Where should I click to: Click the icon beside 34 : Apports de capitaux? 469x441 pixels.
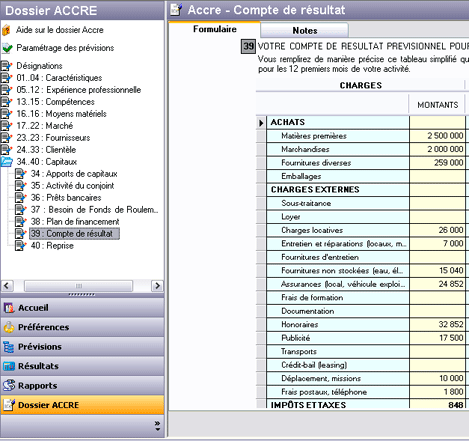click(x=21, y=174)
